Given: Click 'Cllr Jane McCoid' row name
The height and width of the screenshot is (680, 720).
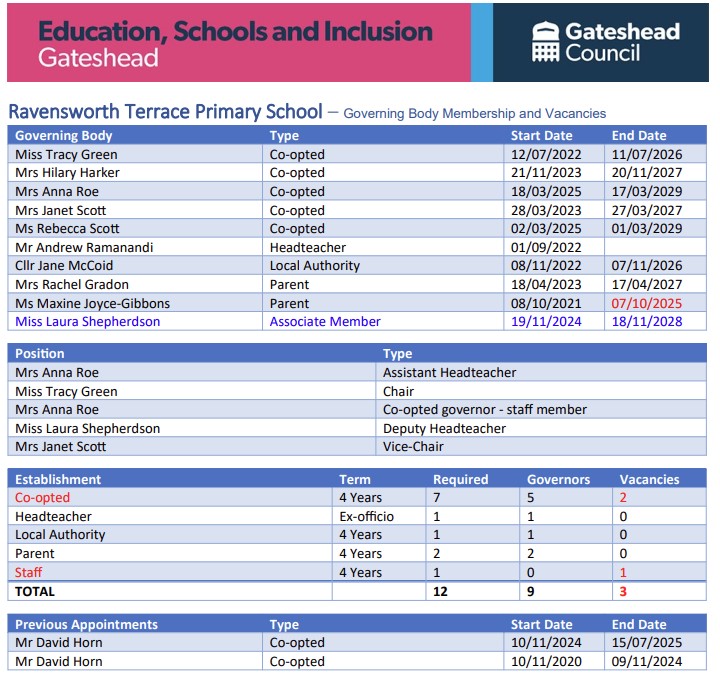Looking at the screenshot, I should coord(64,265).
